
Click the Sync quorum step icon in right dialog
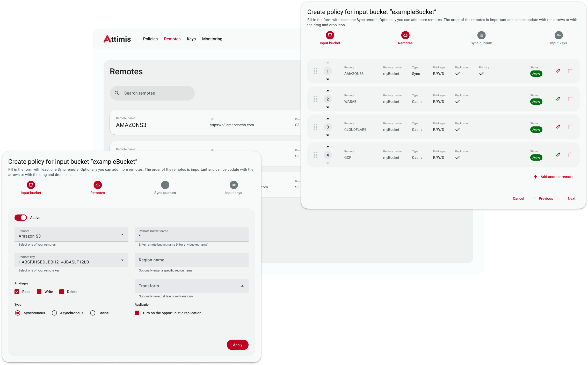pos(481,35)
